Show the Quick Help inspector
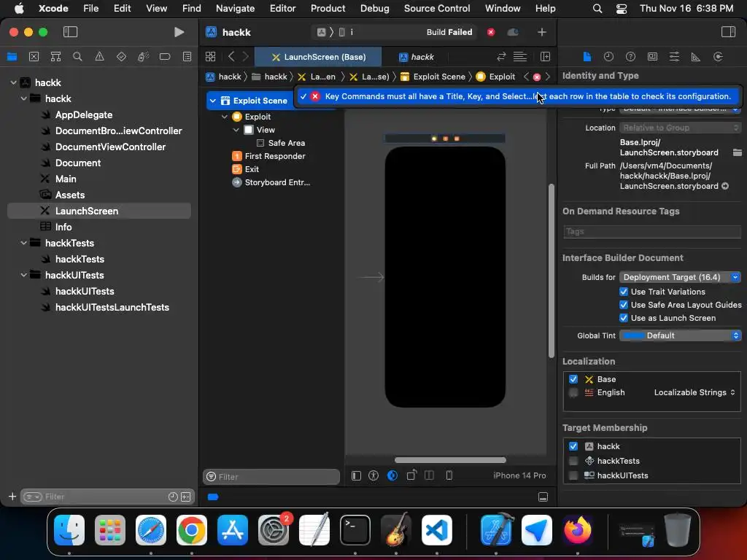This screenshot has height=560, width=747. pos(630,57)
